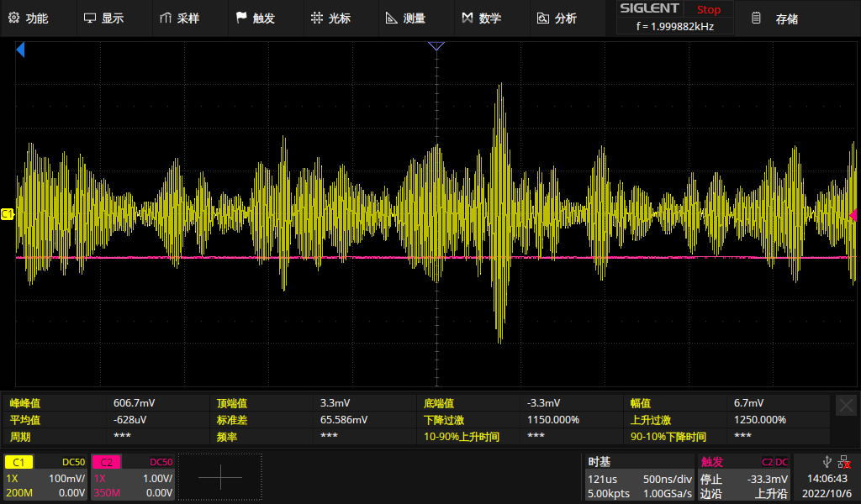Viewport: 861px width, 504px height.
Task: Click the red Stop run-state button
Action: (x=708, y=10)
